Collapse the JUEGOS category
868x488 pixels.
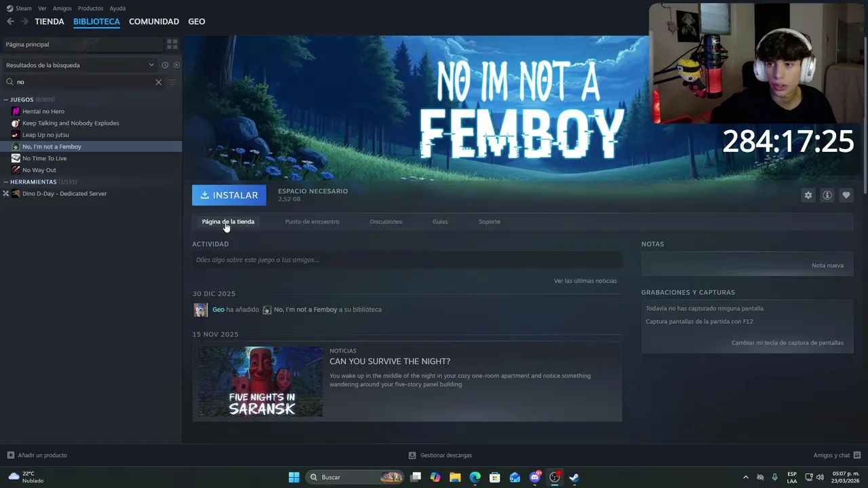tap(6, 100)
